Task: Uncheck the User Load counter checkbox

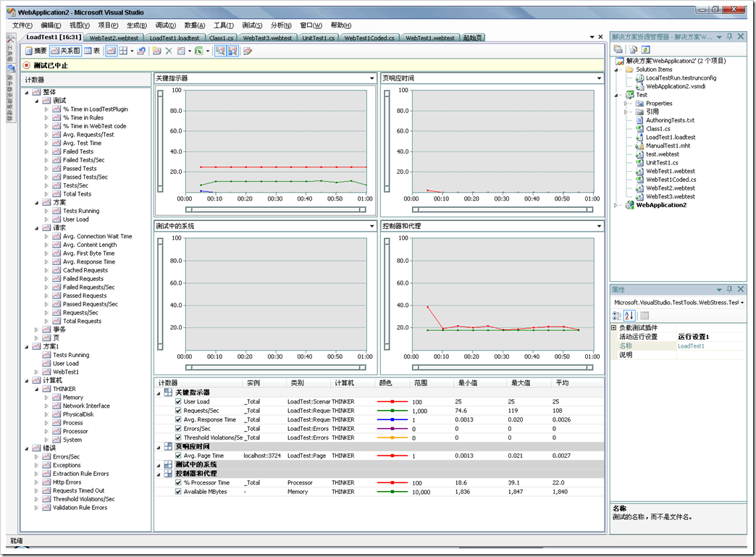Action: point(178,401)
